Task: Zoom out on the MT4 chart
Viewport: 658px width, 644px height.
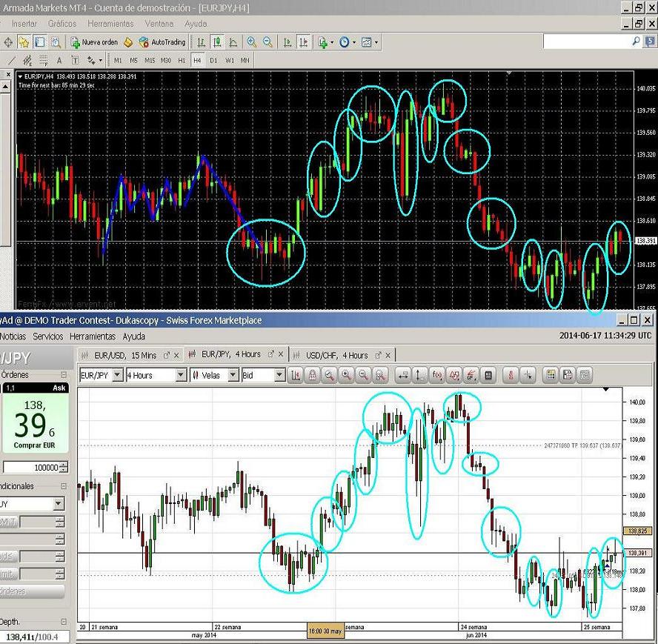Action: [x=268, y=43]
